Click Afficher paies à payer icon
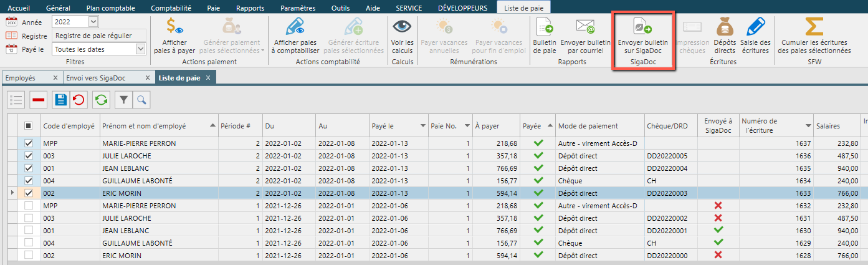The image size is (868, 265). click(x=174, y=27)
